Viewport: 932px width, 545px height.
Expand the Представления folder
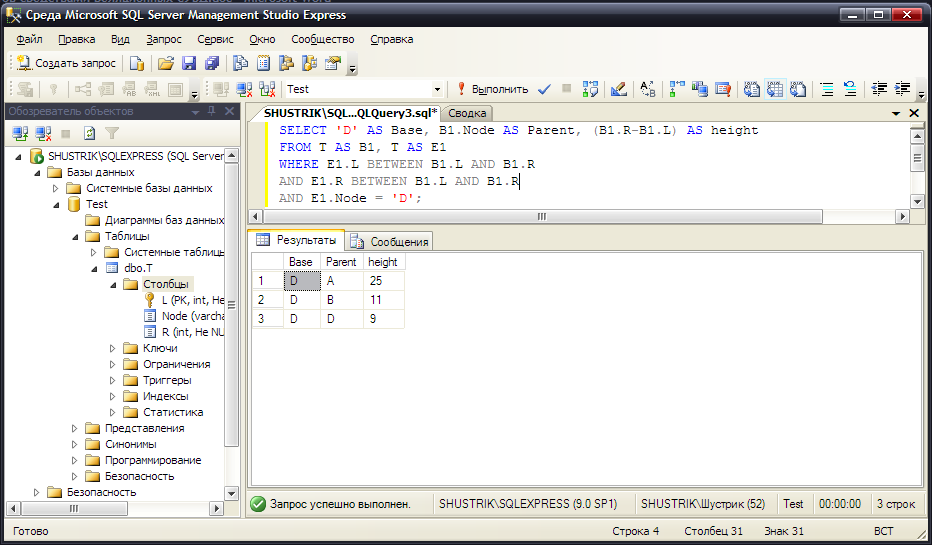tap(74, 429)
